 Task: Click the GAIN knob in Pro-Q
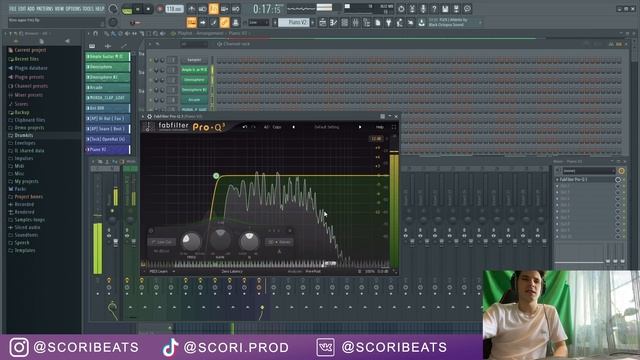coord(220,240)
